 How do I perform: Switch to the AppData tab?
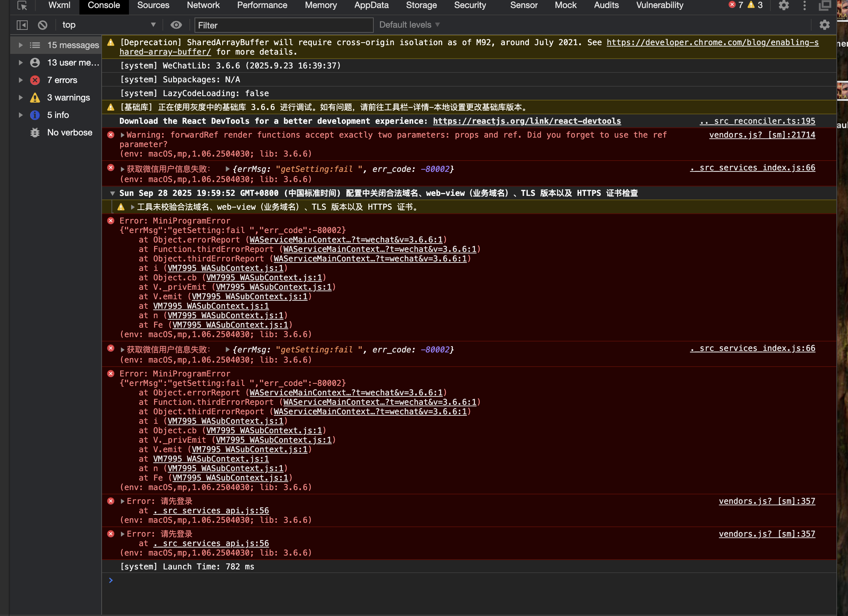371,5
